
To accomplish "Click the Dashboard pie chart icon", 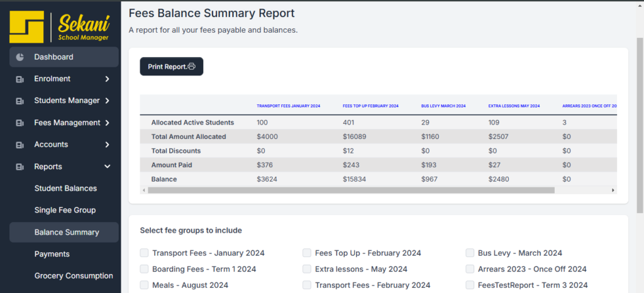I will pos(20,57).
